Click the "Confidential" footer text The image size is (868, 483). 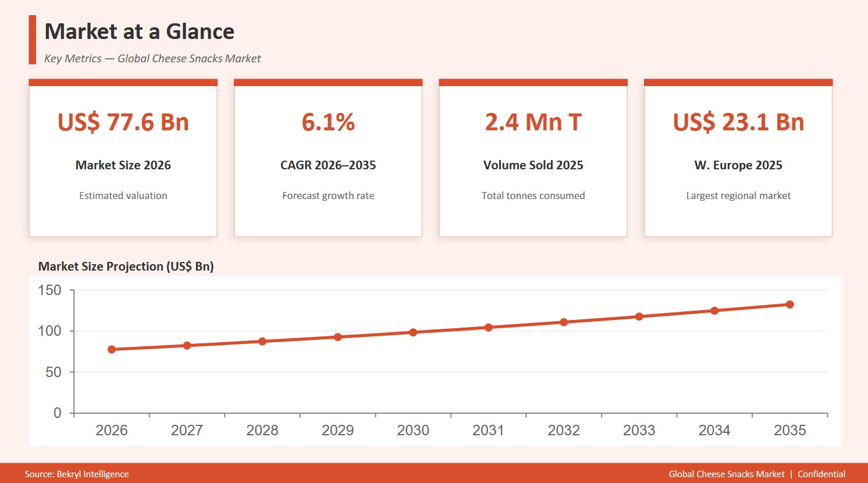pyautogui.click(x=821, y=474)
